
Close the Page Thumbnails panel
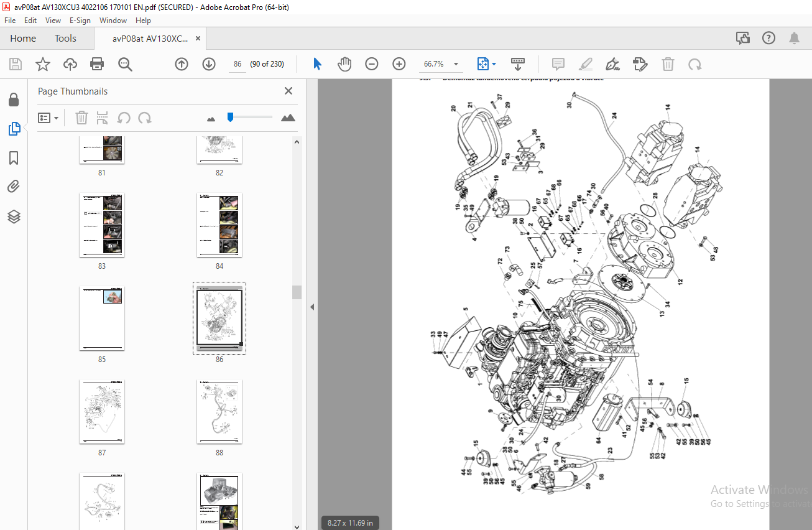(288, 91)
